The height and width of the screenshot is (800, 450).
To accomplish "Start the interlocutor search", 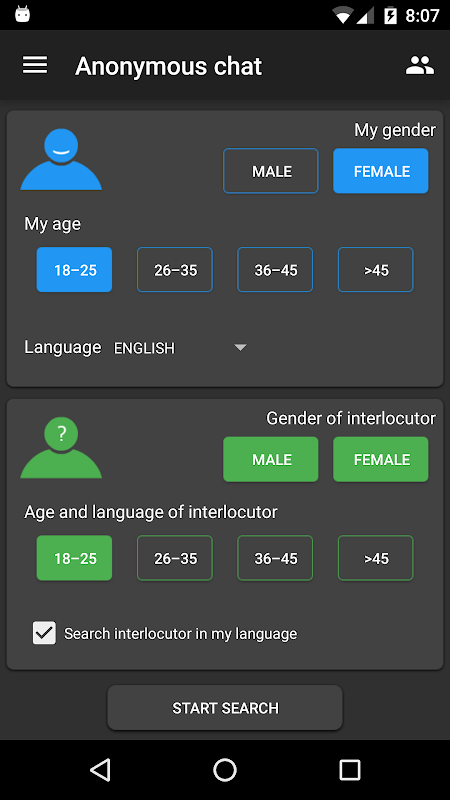I will click(x=225, y=708).
